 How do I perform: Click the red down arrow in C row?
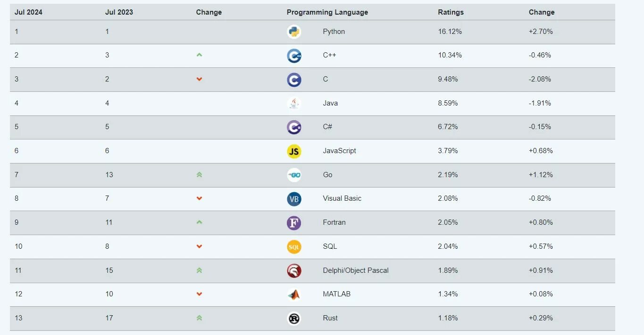[x=199, y=79]
